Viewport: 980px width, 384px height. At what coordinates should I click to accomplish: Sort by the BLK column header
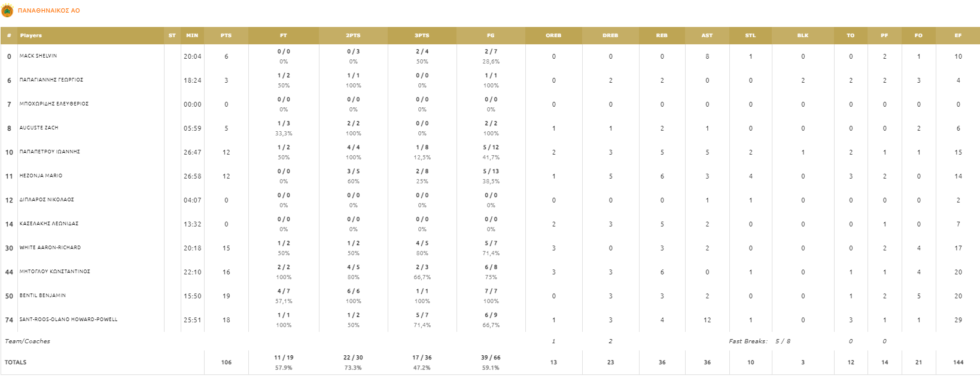click(x=803, y=35)
